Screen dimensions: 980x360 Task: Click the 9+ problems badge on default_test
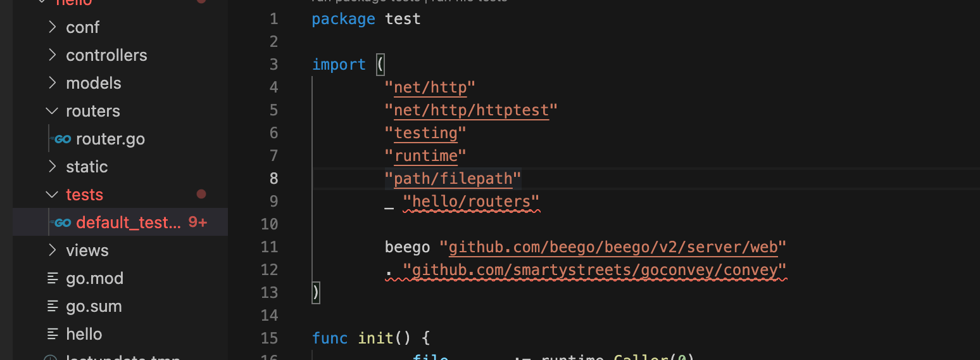198,223
